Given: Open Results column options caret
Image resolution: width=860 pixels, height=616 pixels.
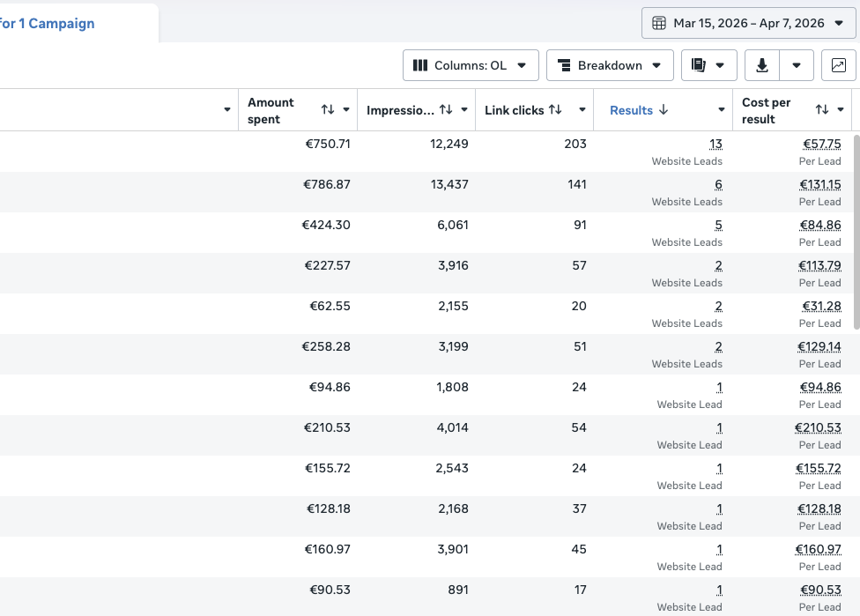Looking at the screenshot, I should point(722,109).
